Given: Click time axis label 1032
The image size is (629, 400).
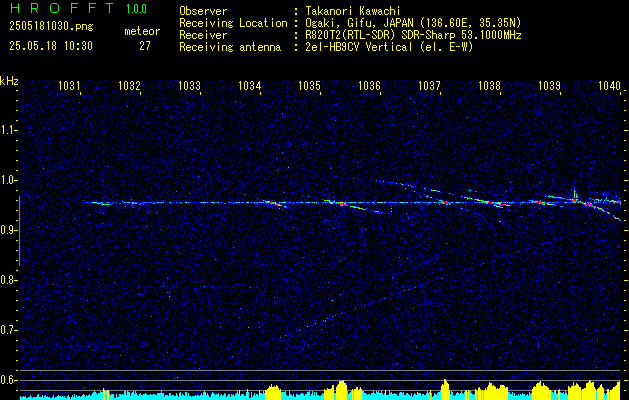Looking at the screenshot, I should tap(130, 86).
